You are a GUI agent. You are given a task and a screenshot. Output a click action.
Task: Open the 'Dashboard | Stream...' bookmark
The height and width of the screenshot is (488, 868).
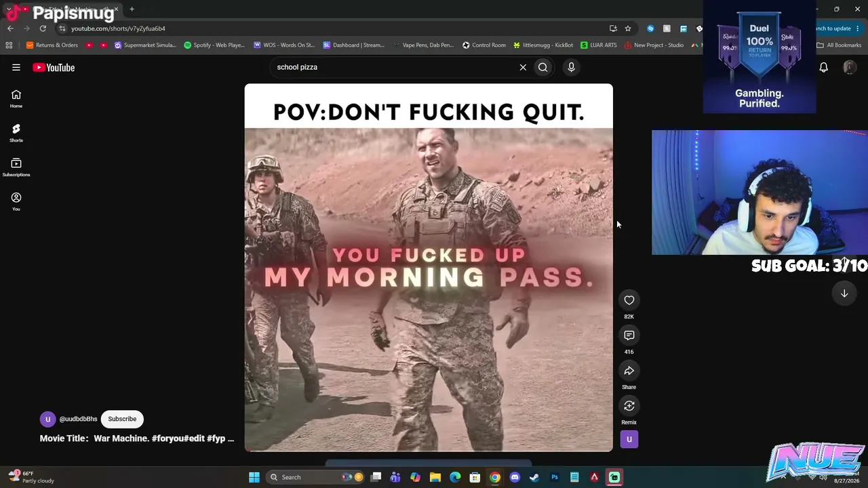pyautogui.click(x=353, y=45)
